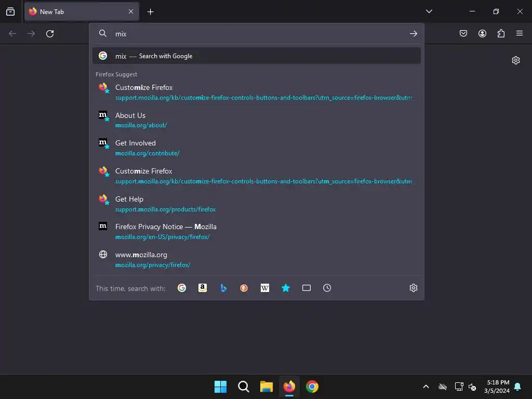The height and width of the screenshot is (399, 532).
Task: Click the mozilla.org/en-US/privacy/firefox/ link
Action: [x=163, y=237]
